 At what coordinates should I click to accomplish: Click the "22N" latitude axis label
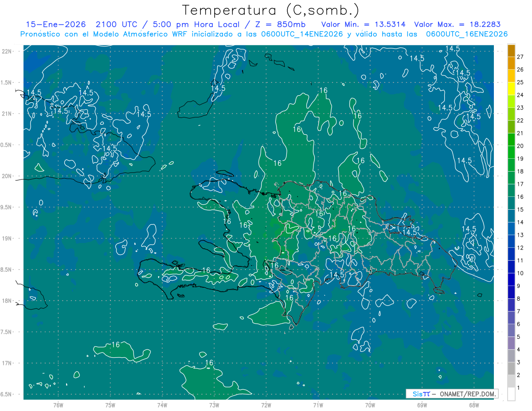coord(7,51)
